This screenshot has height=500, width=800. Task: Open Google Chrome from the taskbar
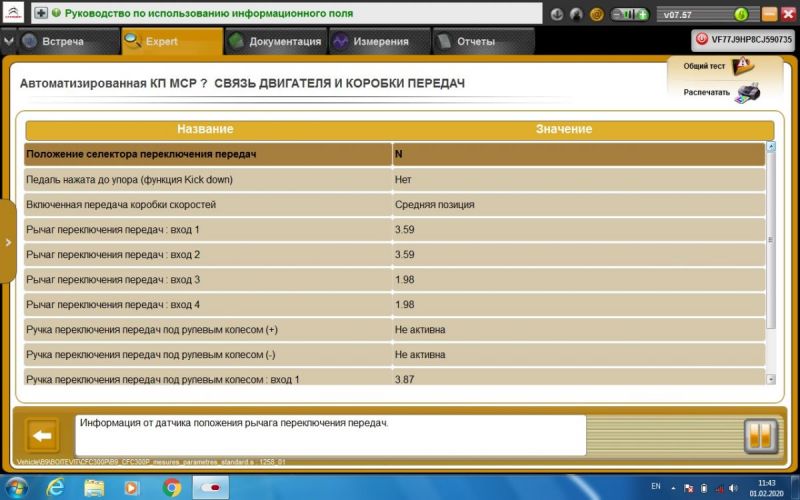pos(172,487)
